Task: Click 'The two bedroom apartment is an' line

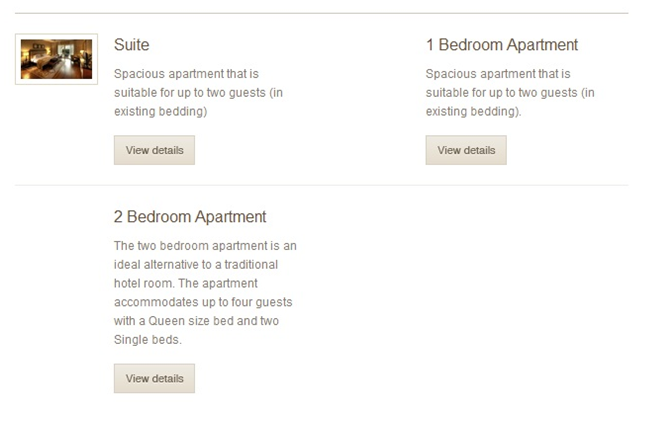Action: tap(205, 246)
